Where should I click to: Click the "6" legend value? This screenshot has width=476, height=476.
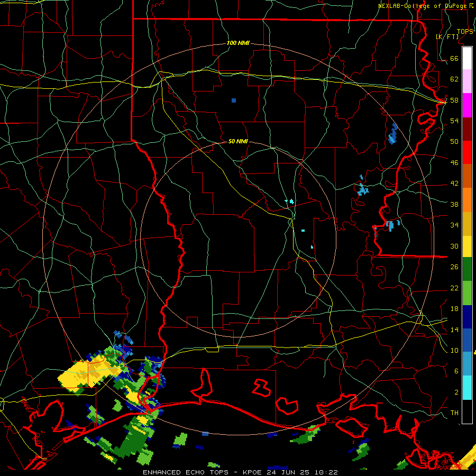(x=456, y=371)
